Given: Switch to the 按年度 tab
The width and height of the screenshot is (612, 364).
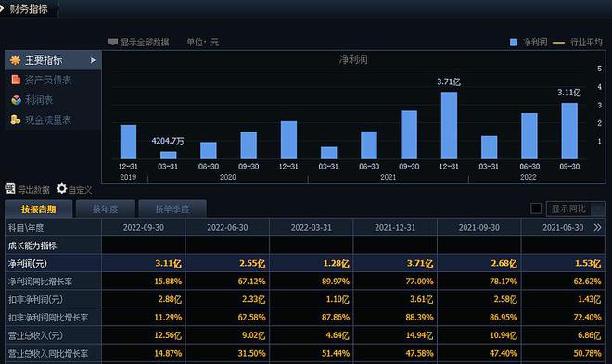Looking at the screenshot, I should click(x=106, y=209).
